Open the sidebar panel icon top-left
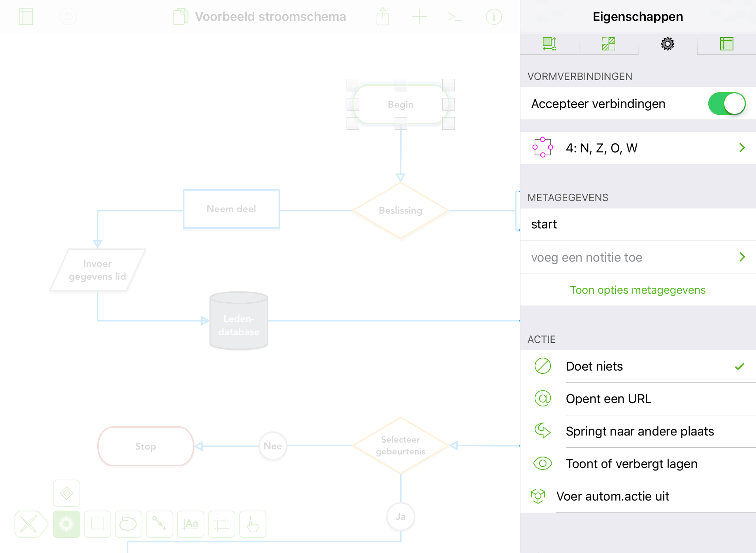Viewport: 756px width, 553px height. [x=26, y=16]
